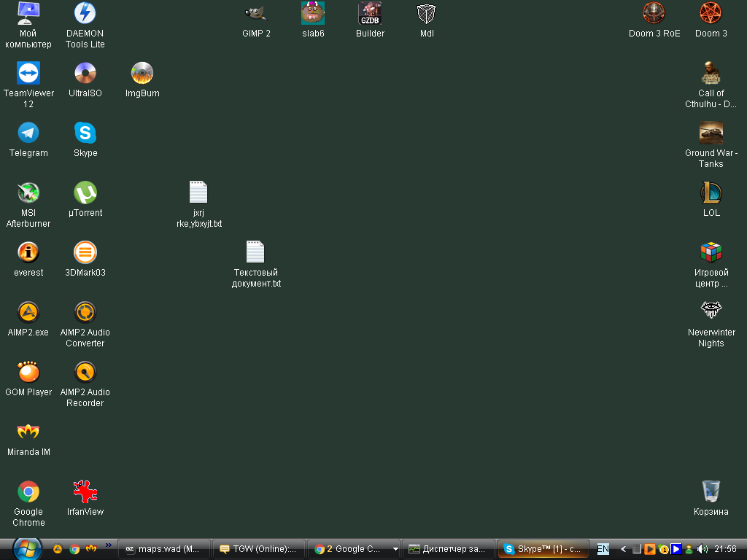Viewport: 747px width, 560px height.
Task: Click the green user tray icon
Action: (689, 549)
